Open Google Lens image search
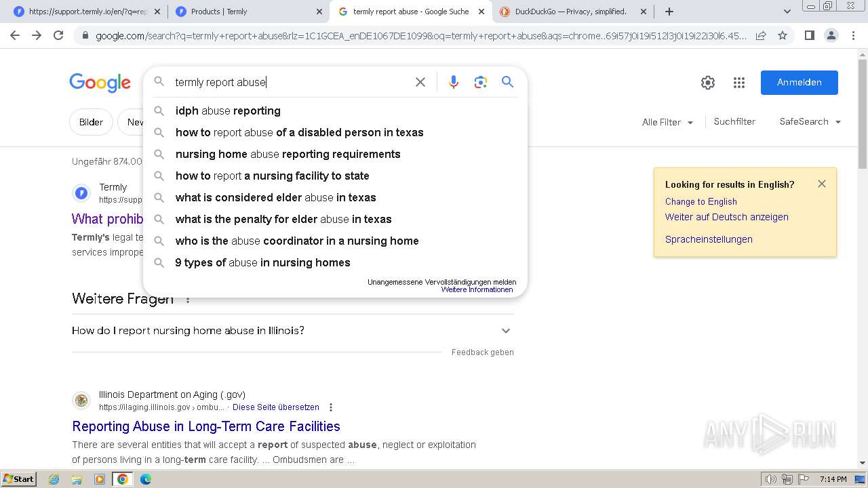Screen dimensions: 868x488 481,82
